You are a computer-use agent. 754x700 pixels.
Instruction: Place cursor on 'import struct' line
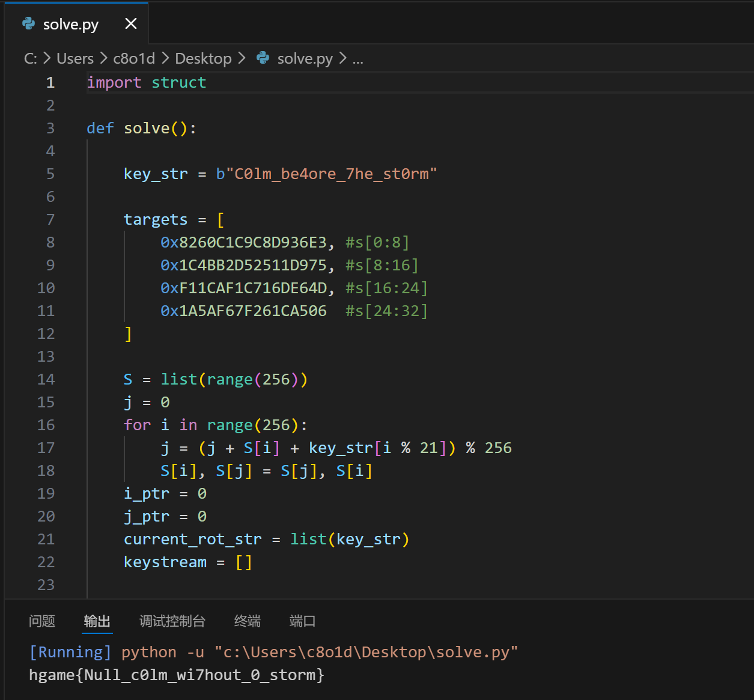[147, 82]
